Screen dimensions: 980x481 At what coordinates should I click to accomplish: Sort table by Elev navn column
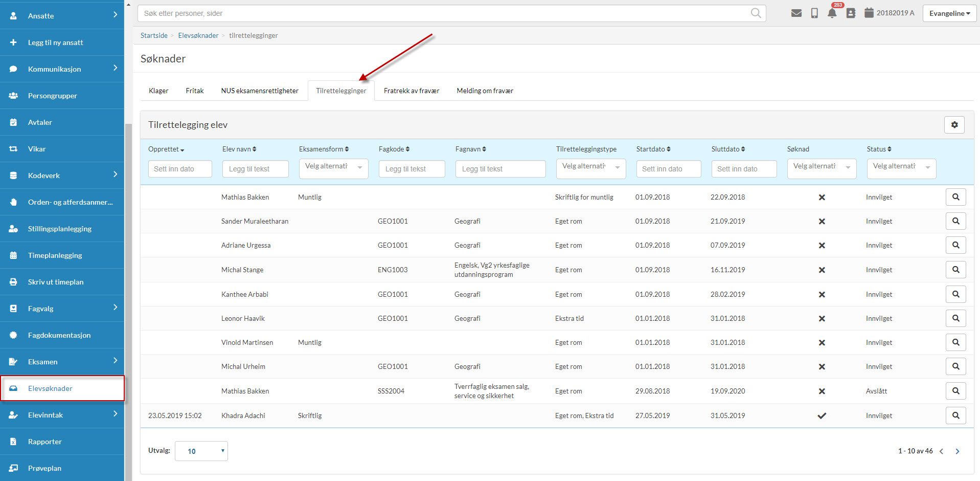(239, 149)
